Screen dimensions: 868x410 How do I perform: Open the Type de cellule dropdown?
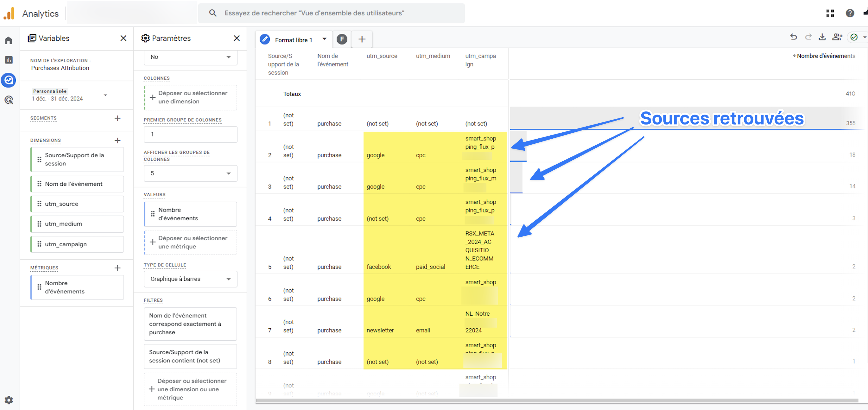click(x=190, y=279)
